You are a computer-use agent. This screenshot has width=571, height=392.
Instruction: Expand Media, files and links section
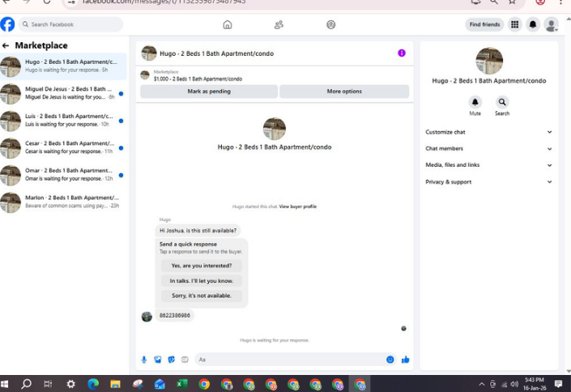point(488,165)
